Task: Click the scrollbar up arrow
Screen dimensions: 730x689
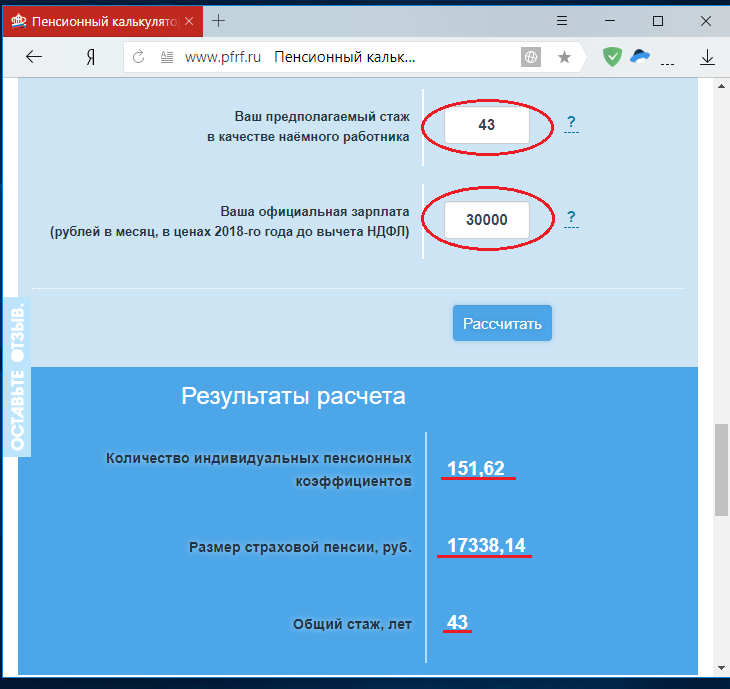Action: click(721, 86)
